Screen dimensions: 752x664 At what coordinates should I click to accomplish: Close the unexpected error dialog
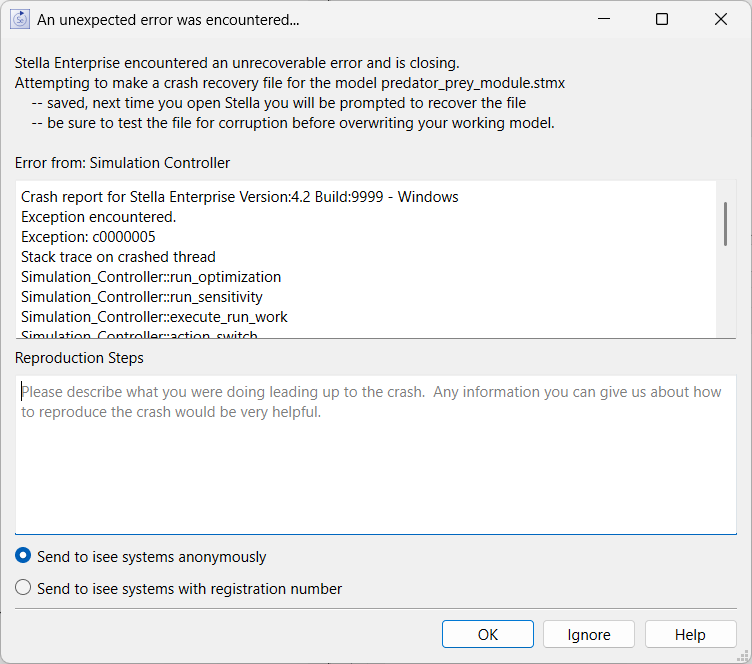click(x=720, y=20)
